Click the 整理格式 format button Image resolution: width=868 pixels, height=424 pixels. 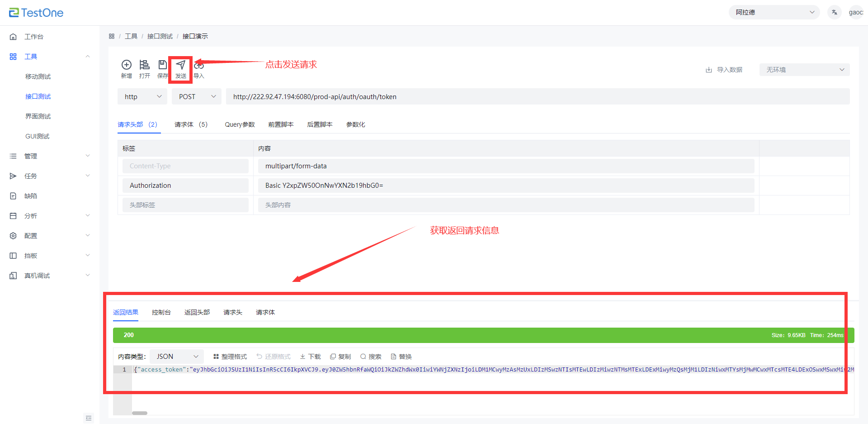(x=230, y=357)
